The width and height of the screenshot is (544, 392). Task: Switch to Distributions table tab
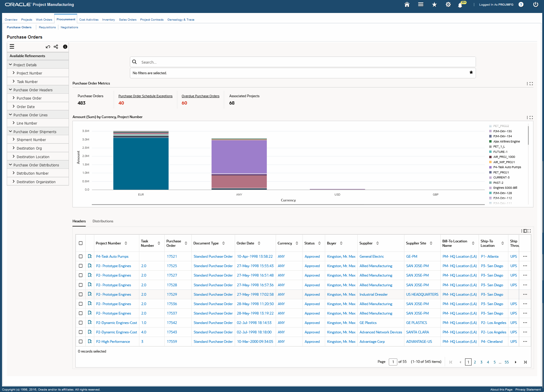[x=103, y=221]
